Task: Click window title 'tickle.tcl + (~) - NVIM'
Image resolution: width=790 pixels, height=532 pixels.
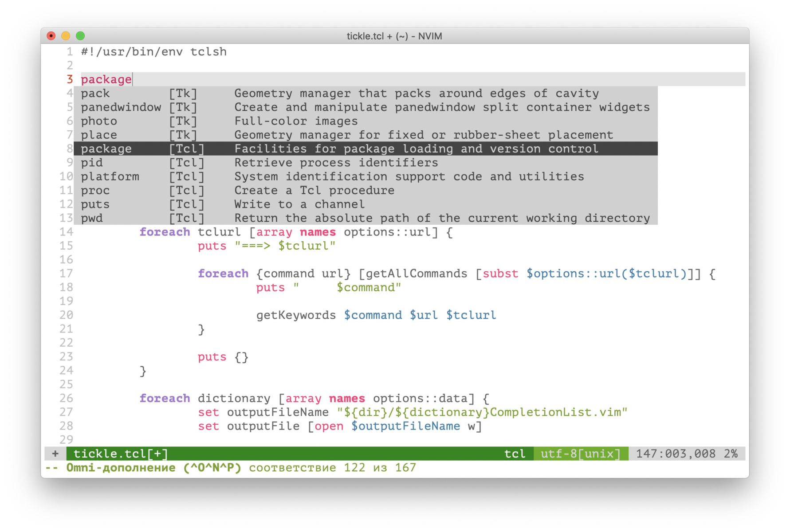Action: coord(394,36)
